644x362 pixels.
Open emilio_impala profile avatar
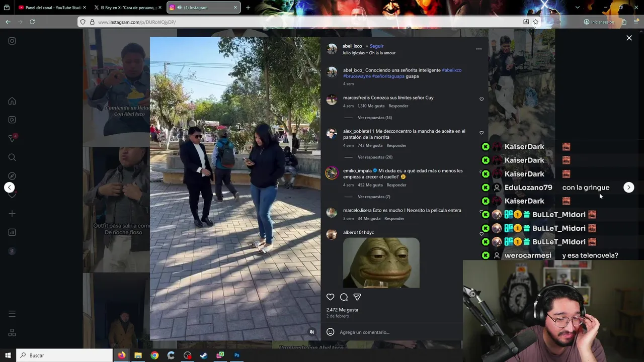(332, 173)
